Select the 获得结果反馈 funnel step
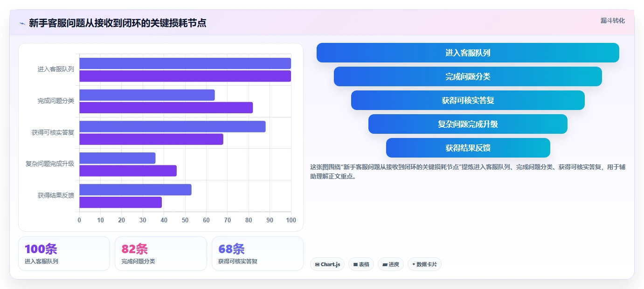The image size is (644, 289). click(468, 148)
